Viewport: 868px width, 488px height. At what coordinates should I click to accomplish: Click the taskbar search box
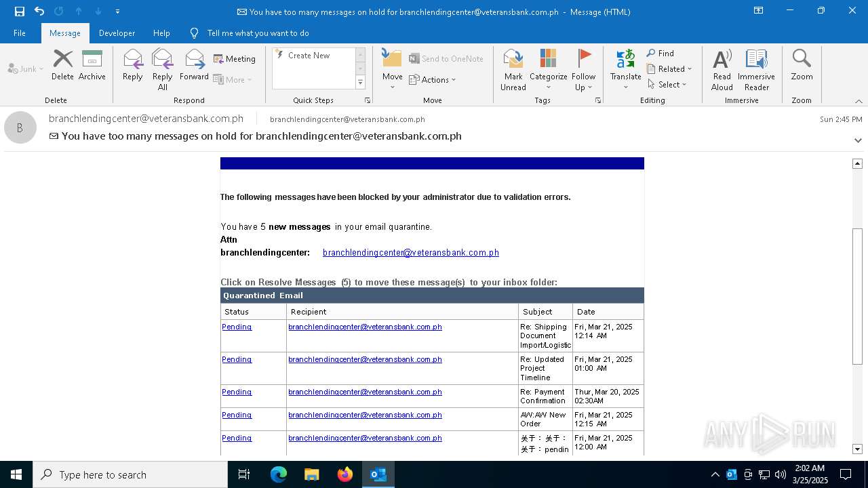tap(130, 474)
